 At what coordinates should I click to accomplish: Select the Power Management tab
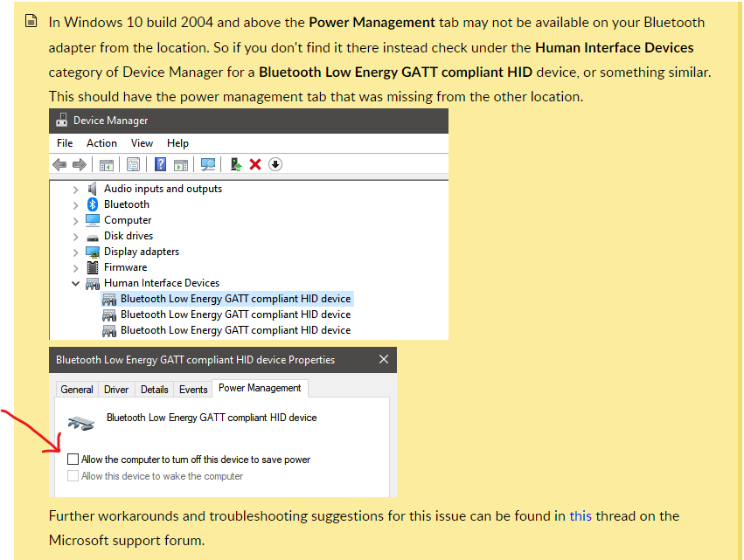[x=260, y=388]
